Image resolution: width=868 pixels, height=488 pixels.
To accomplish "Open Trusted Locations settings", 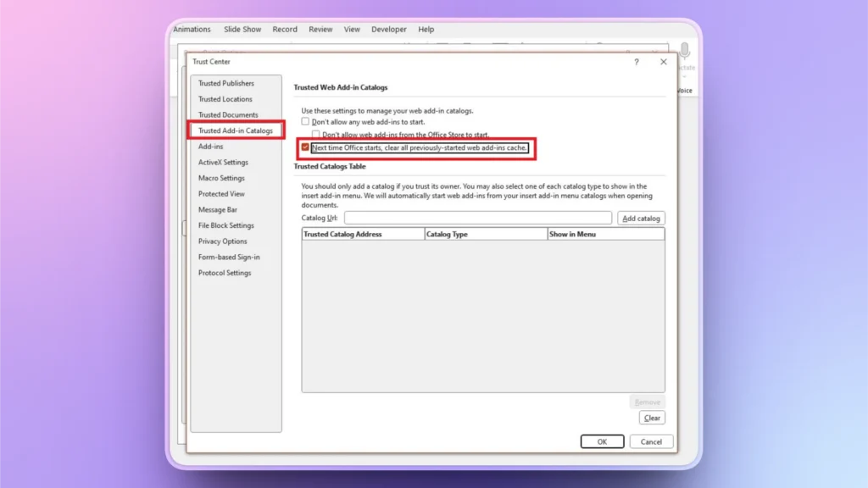I will [x=225, y=99].
